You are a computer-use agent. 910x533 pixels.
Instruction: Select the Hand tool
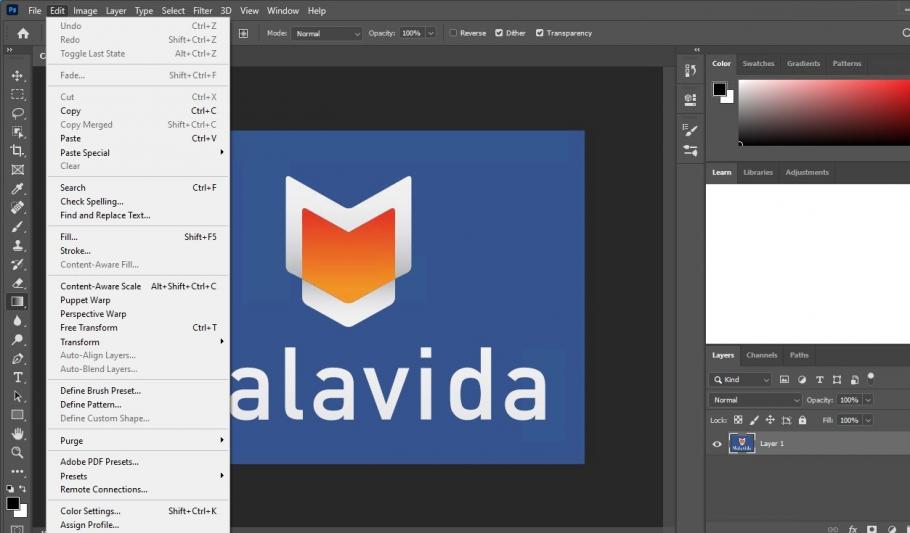(x=17, y=434)
